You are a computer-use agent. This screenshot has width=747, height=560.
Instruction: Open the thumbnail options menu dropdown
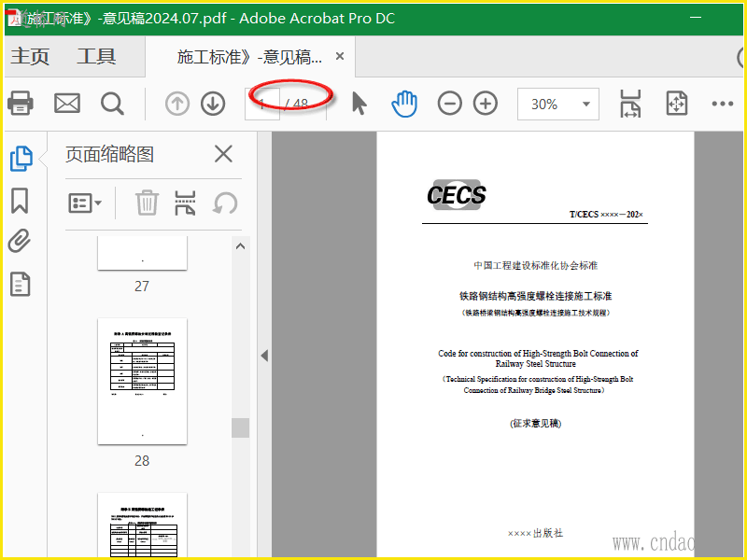tap(85, 203)
